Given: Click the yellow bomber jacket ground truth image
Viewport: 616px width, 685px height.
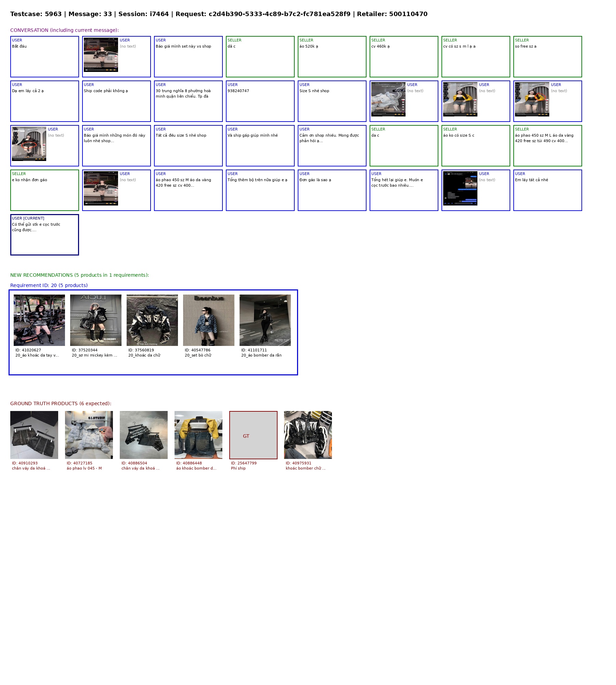Looking at the screenshot, I should [198, 435].
